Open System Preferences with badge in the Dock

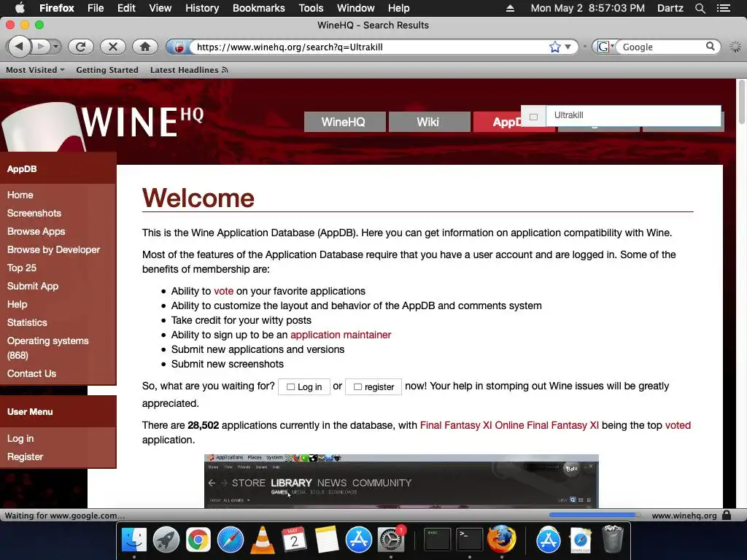pos(391,540)
